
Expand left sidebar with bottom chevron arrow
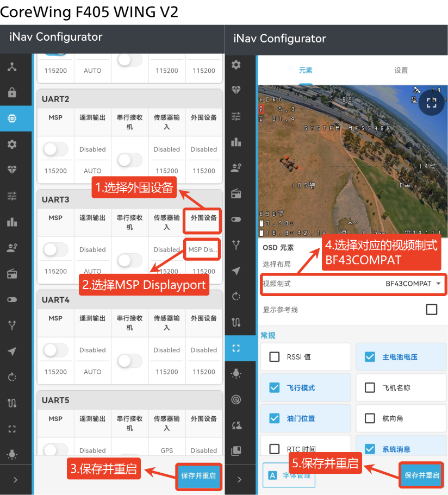click(15, 480)
